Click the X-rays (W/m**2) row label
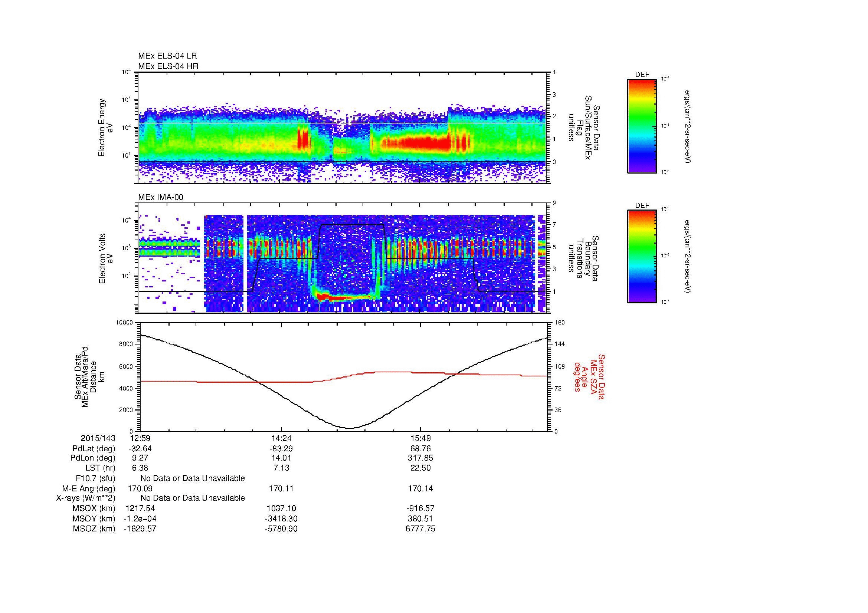The width and height of the screenshot is (868, 613). tap(85, 498)
